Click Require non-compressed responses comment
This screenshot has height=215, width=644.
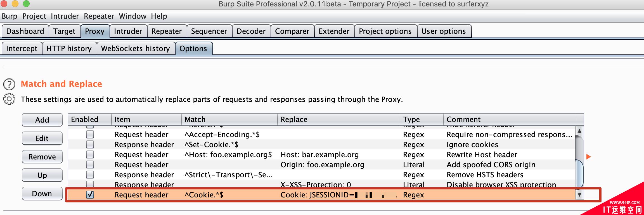(509, 135)
